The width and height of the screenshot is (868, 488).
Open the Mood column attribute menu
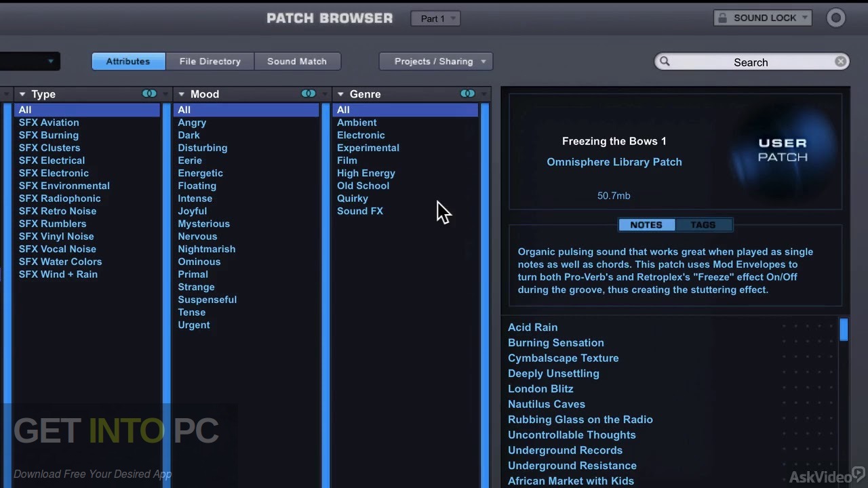pos(182,94)
